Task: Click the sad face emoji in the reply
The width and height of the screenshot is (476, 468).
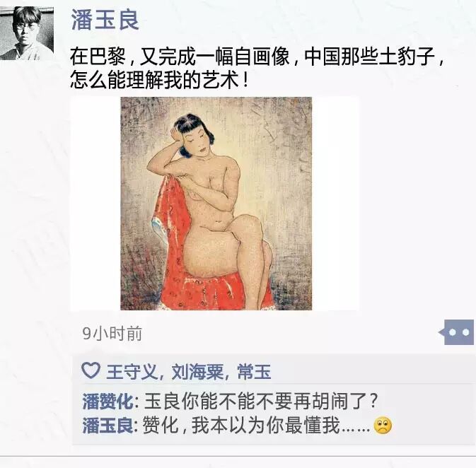Action: pos(383,426)
